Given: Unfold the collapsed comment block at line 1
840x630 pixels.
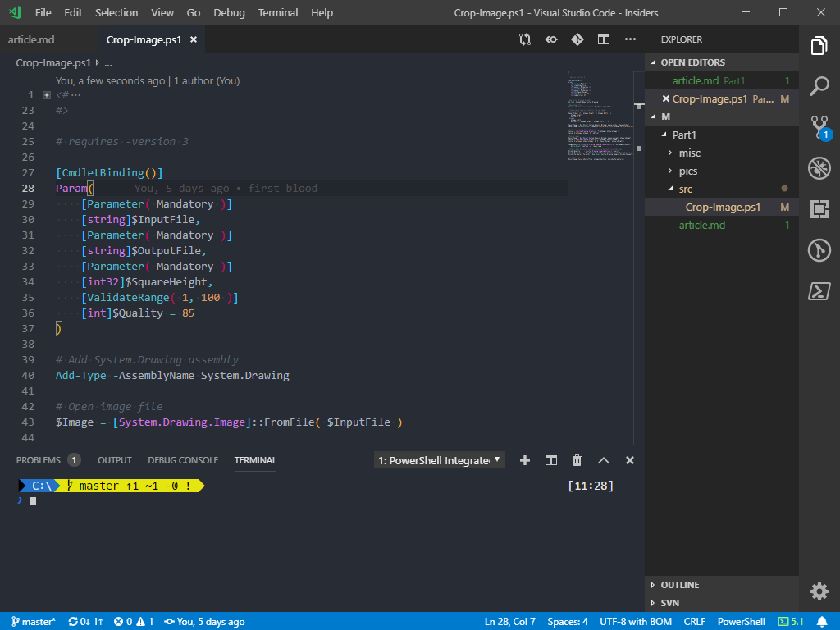Looking at the screenshot, I should tap(47, 95).
